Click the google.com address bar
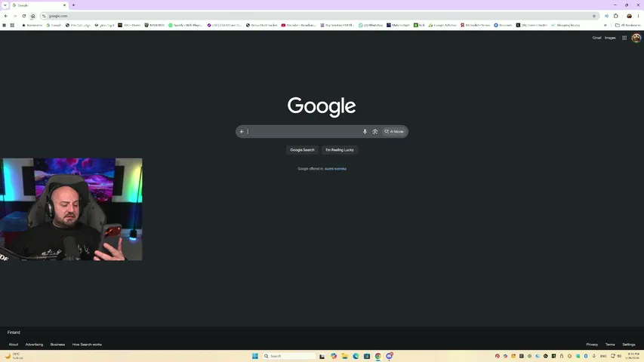 click(x=319, y=16)
